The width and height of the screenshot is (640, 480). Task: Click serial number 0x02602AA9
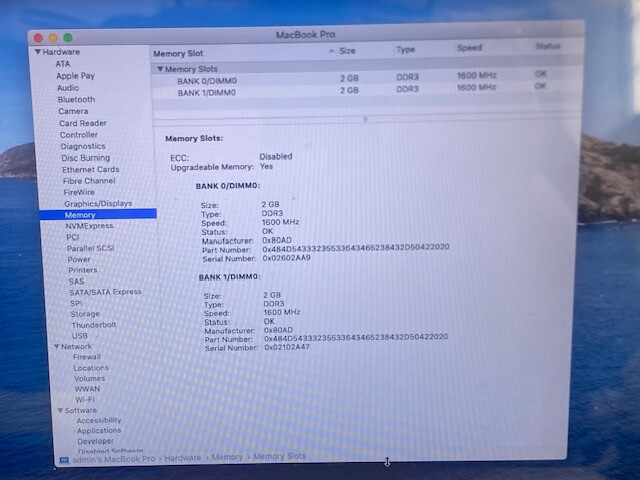(x=287, y=258)
